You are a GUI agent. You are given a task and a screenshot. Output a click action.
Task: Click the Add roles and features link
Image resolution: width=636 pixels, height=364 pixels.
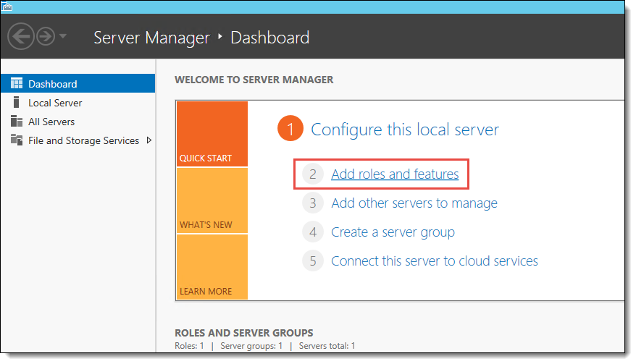point(395,174)
